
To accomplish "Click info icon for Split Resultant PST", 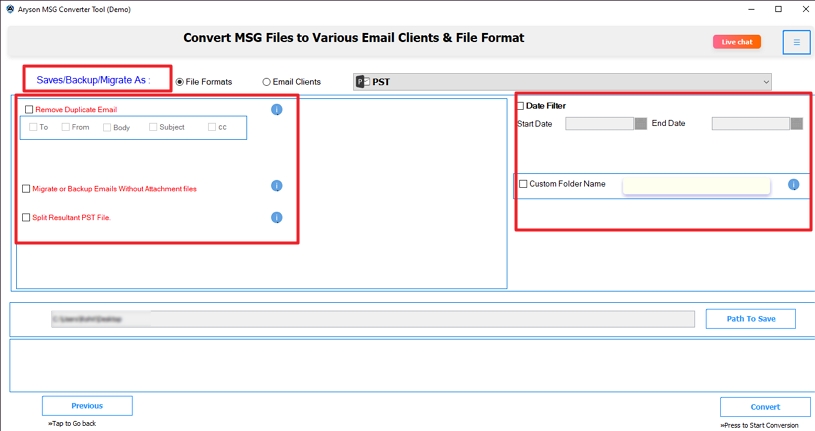I will [x=277, y=217].
